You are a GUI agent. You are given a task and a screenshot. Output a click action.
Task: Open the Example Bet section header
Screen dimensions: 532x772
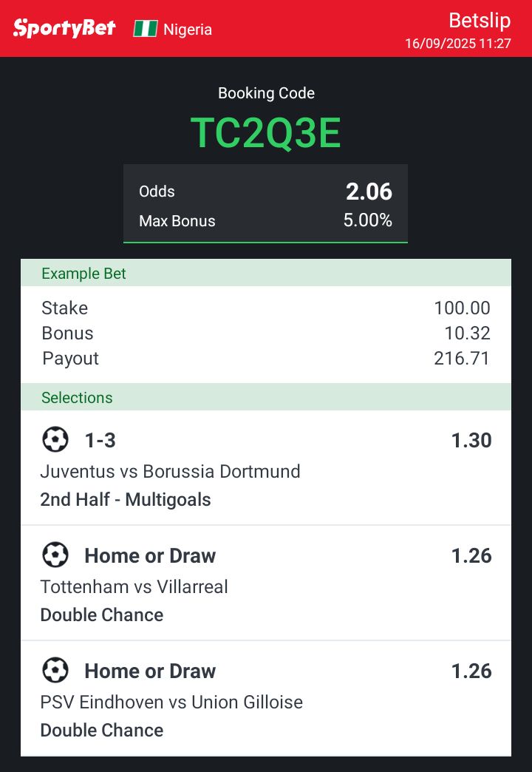click(266, 273)
